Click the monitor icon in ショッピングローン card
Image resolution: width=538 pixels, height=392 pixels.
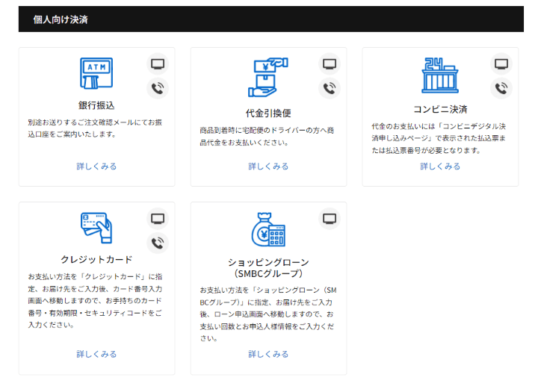[x=330, y=218]
